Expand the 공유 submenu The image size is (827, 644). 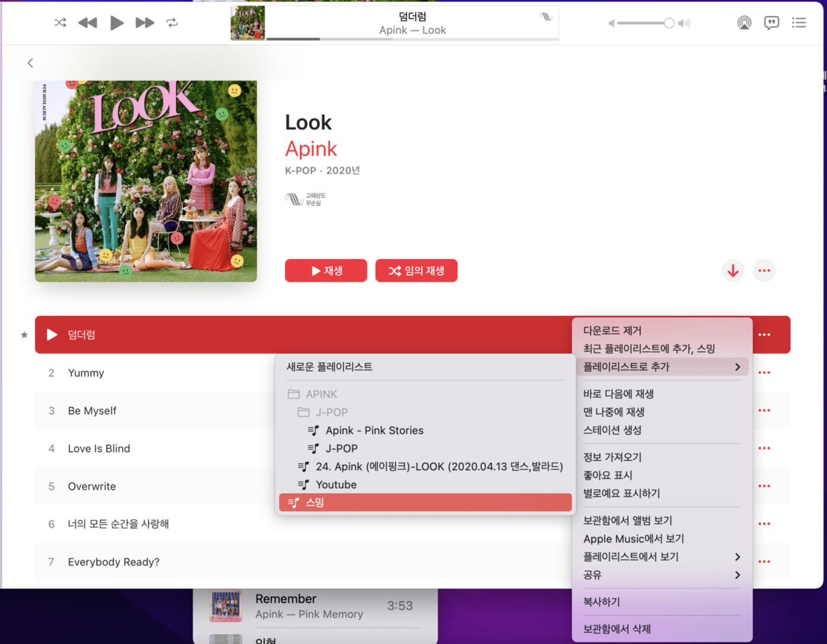point(662,575)
